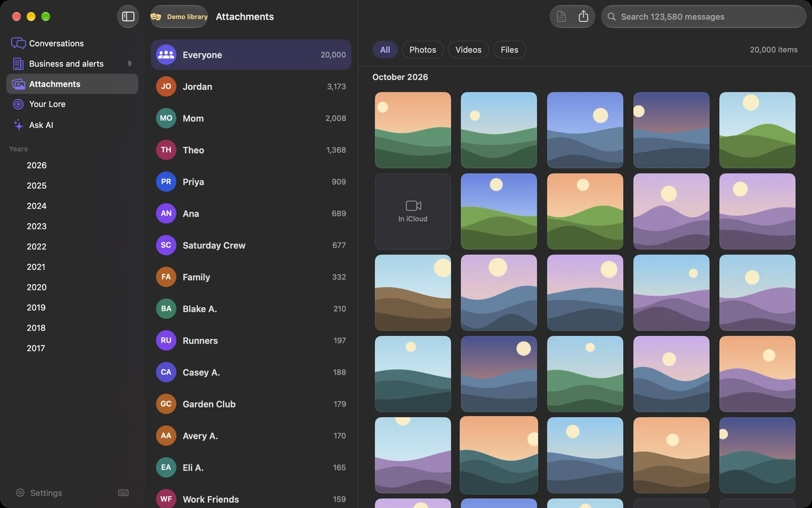Switch to the Photos filter tab
The width and height of the screenshot is (812, 508).
tap(423, 50)
